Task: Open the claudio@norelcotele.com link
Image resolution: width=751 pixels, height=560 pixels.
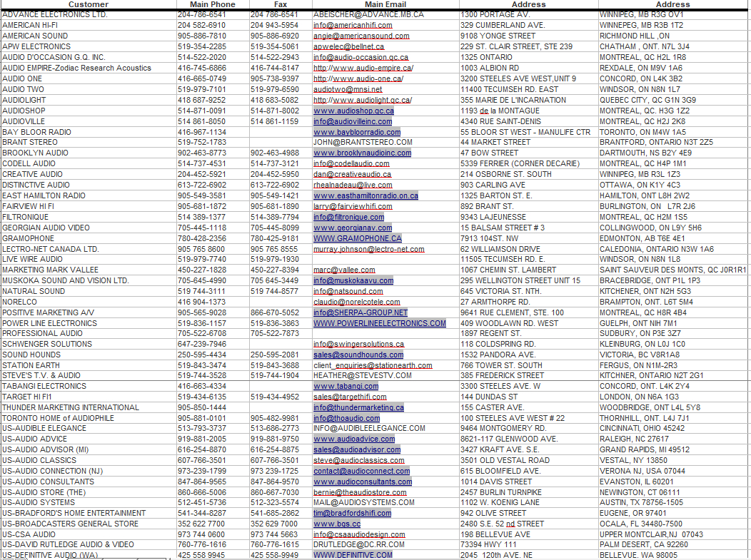Action: (357, 302)
